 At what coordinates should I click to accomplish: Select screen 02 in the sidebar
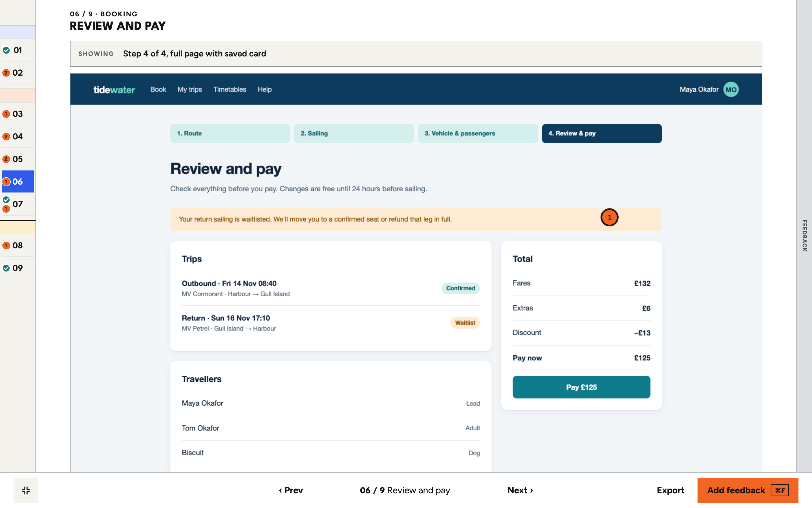[17, 73]
